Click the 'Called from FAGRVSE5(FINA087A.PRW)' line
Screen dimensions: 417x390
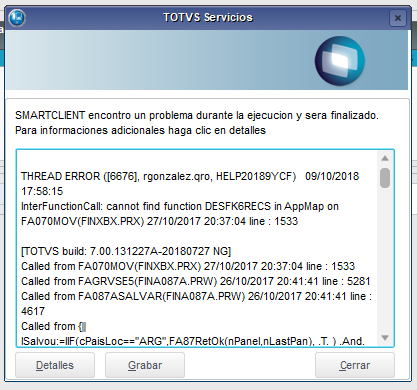point(196,281)
